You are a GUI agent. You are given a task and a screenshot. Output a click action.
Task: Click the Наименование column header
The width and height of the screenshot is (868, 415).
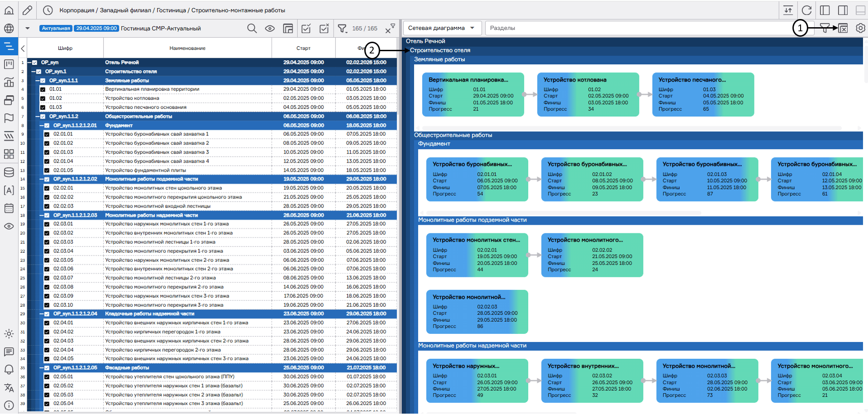click(x=187, y=48)
